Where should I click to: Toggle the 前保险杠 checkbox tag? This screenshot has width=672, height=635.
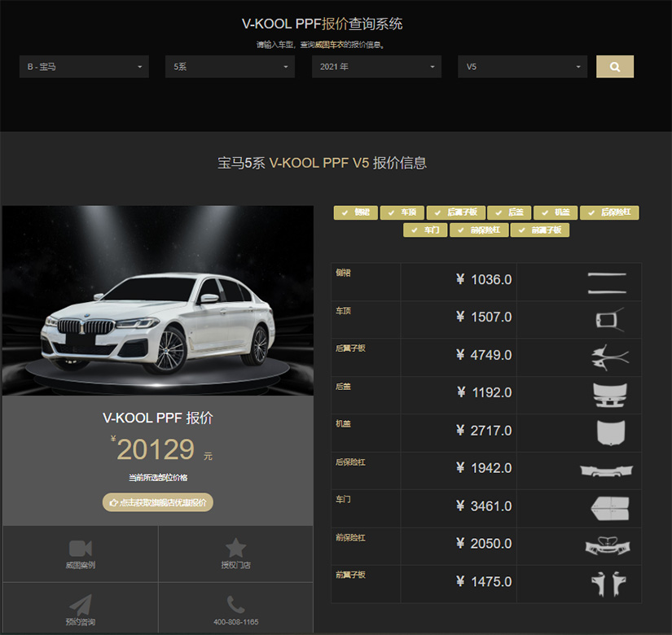[x=479, y=230]
